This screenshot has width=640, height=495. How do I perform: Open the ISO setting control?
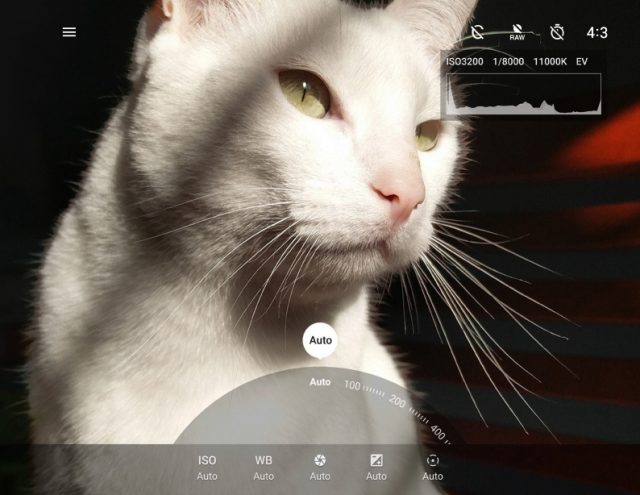[207, 468]
